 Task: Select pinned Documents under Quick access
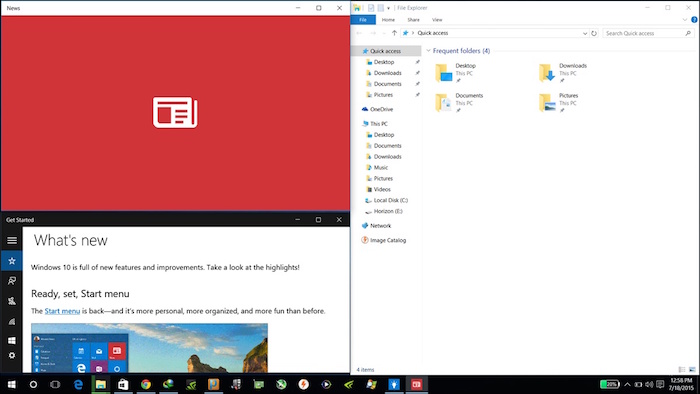[388, 84]
